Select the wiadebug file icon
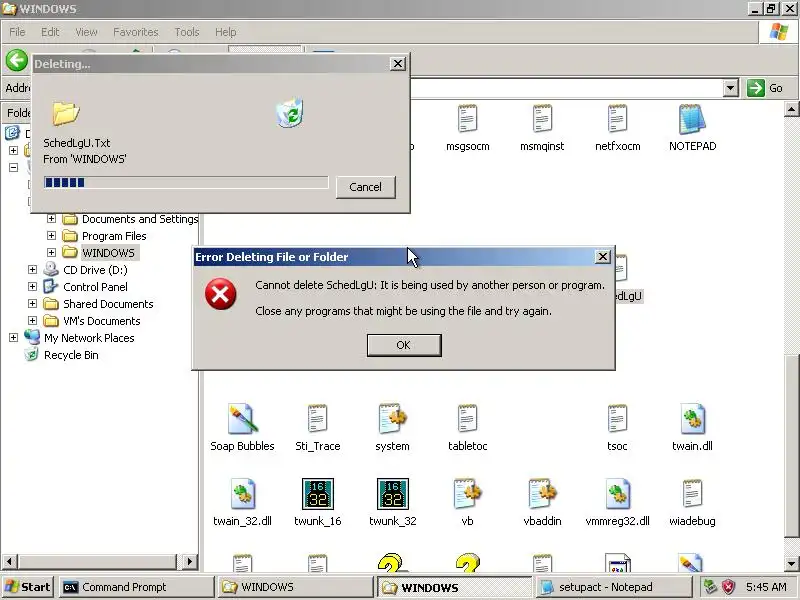 (692, 494)
